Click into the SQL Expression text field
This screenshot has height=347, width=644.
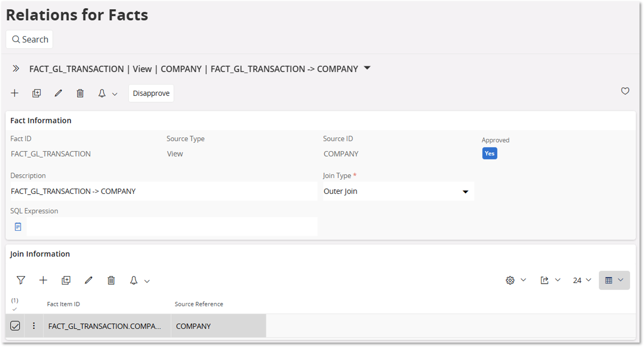coord(172,227)
